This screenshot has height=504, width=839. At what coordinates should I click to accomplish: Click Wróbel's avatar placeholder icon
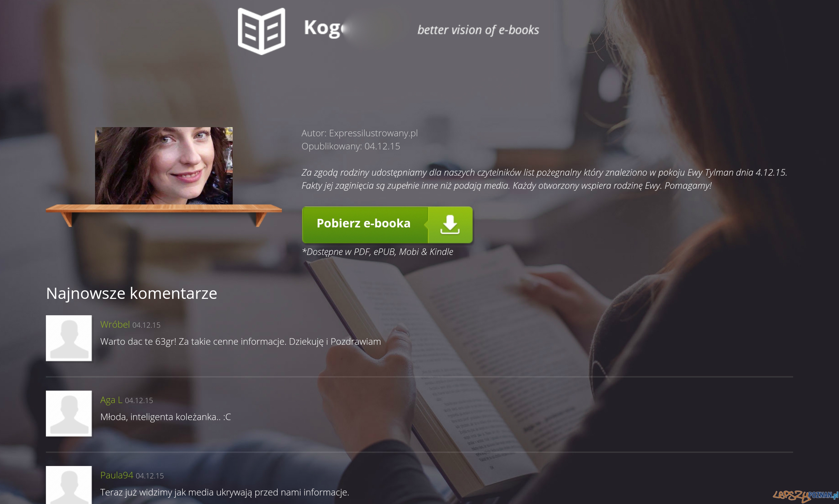(x=69, y=338)
